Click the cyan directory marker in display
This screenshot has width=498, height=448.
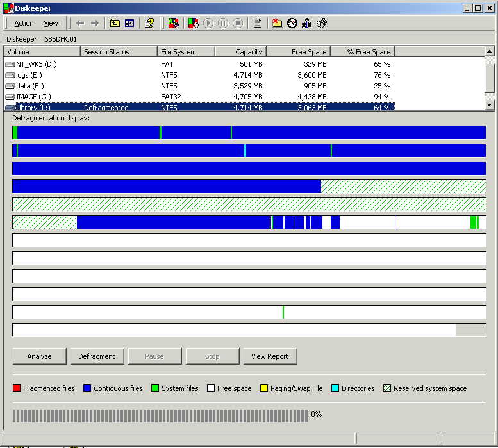245,151
